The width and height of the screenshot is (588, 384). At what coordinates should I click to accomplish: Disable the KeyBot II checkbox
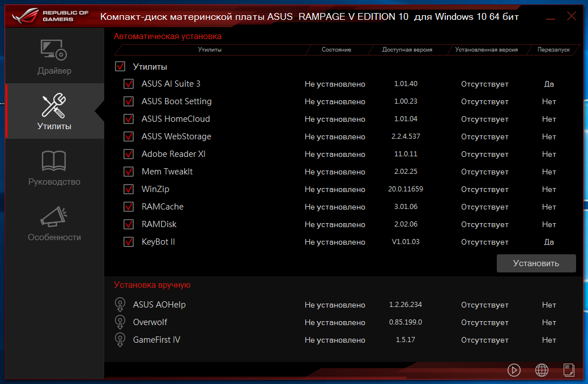(129, 242)
